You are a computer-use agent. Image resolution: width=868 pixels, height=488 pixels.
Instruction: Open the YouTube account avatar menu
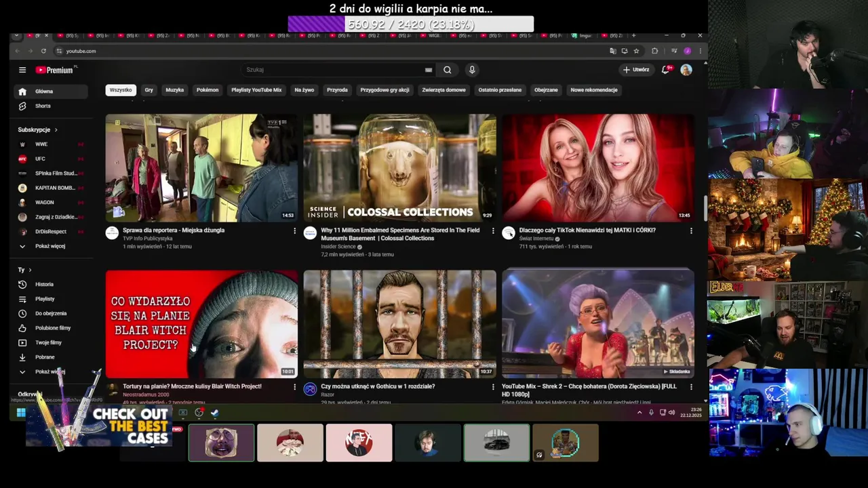click(x=686, y=70)
